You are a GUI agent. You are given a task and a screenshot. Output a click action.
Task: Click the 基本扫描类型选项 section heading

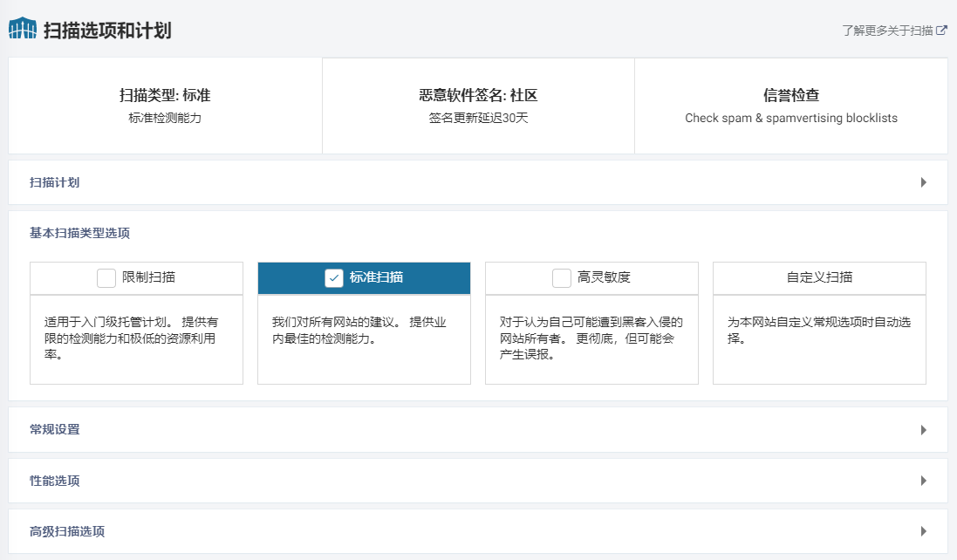[80, 234]
